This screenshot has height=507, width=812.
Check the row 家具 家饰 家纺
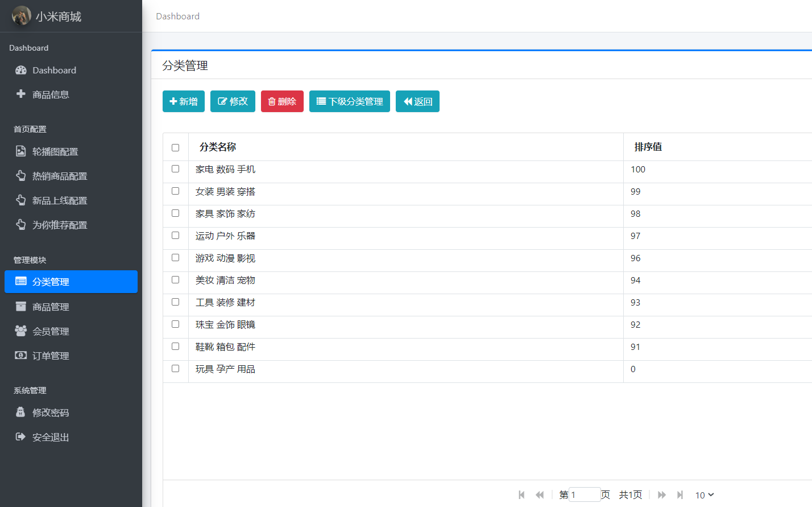(175, 213)
